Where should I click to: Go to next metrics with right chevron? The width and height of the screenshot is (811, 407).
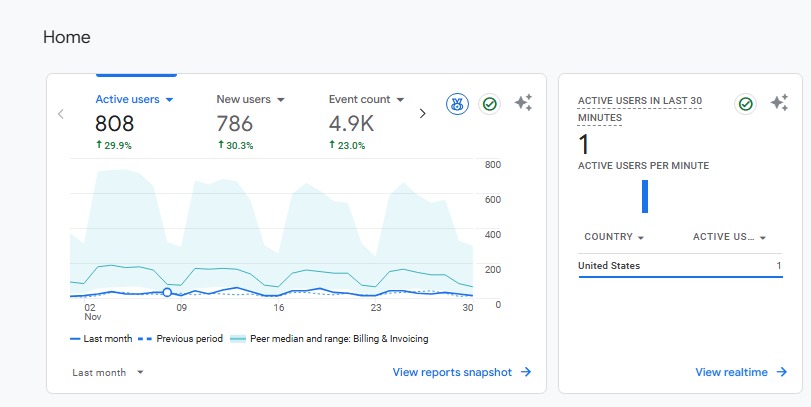[x=422, y=114]
